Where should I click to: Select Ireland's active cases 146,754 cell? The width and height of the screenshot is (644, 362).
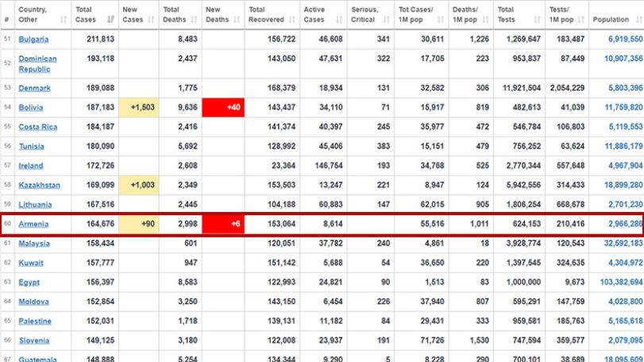point(323,166)
